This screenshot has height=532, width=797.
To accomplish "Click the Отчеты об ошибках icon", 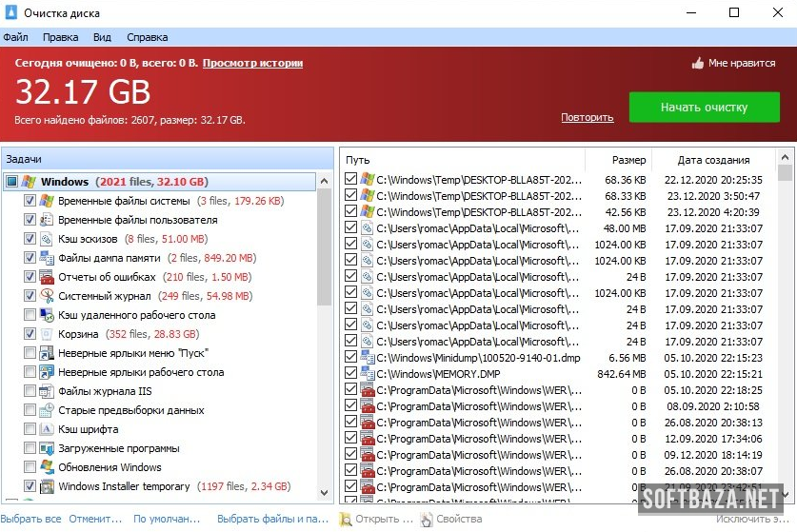I will coord(47,277).
